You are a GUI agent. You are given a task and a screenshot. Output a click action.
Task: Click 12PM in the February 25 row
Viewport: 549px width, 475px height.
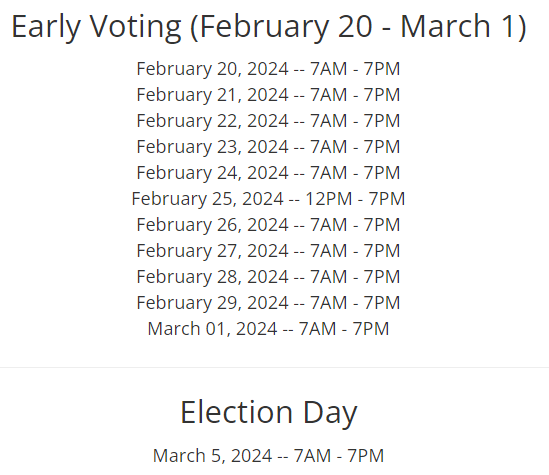[x=328, y=199]
